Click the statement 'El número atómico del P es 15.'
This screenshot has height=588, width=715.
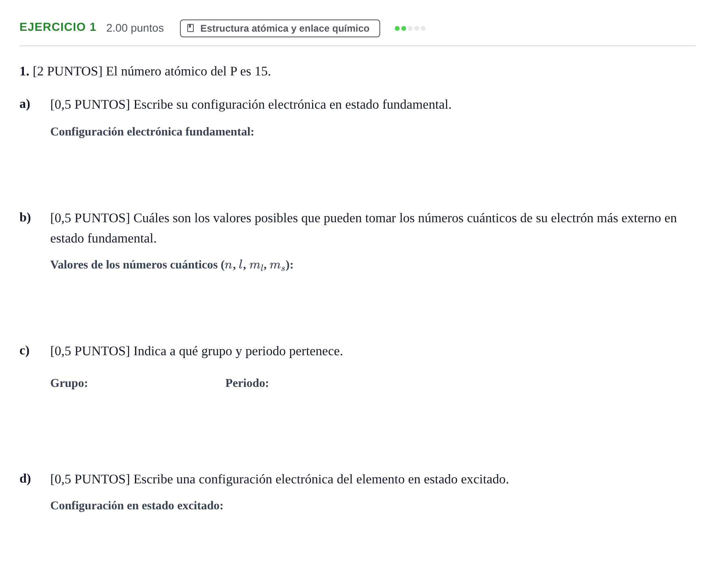[x=188, y=71]
